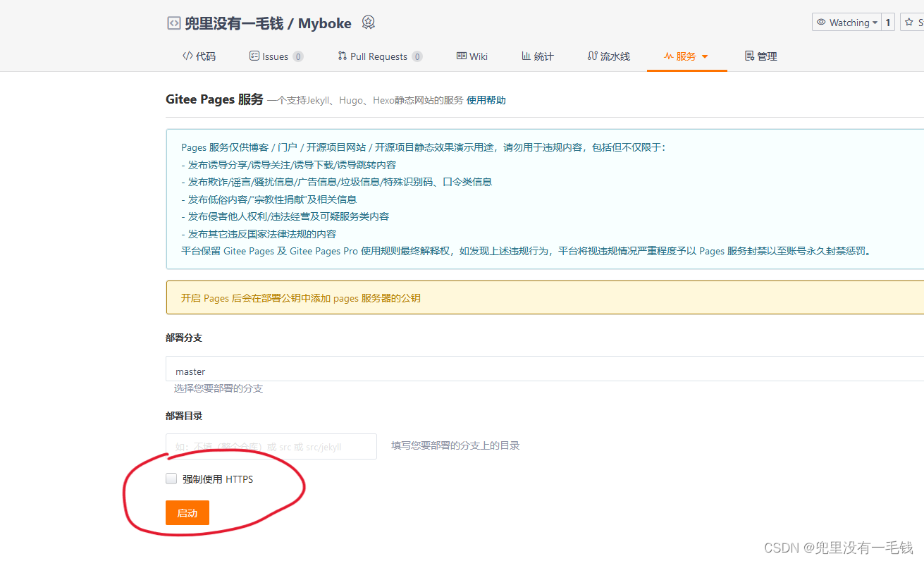
Task: Expand the 服务 tab dropdown arrow
Action: coord(704,56)
